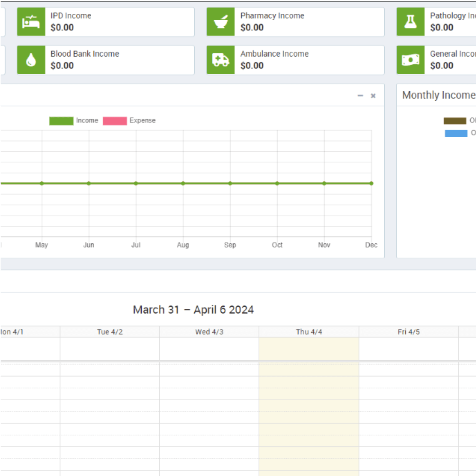Click the Monthly Income panel title
Image resolution: width=476 pixels, height=476 pixels.
pos(438,95)
